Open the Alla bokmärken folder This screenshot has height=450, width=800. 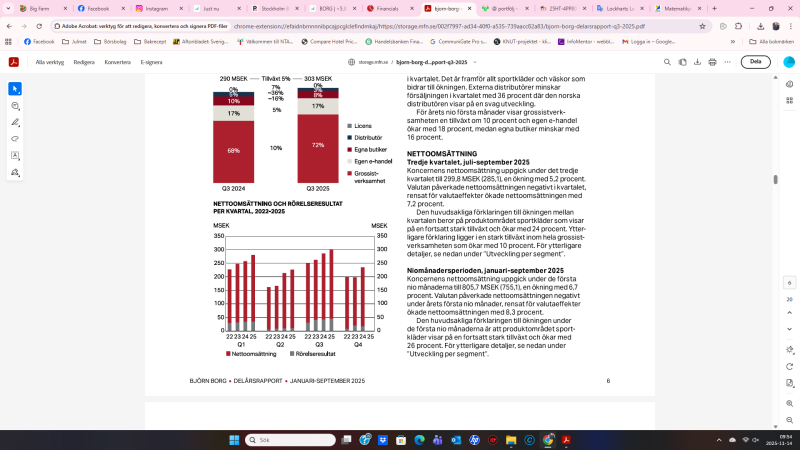771,42
